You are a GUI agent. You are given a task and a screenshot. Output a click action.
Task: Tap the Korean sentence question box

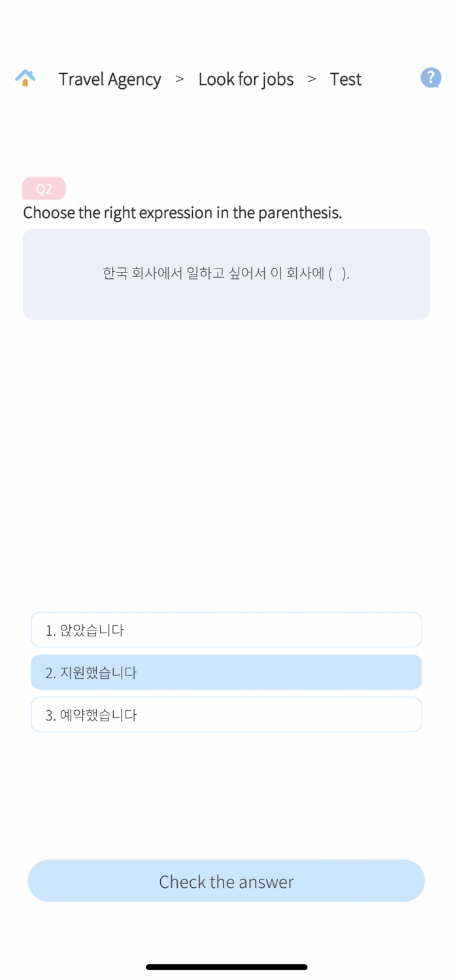226,274
